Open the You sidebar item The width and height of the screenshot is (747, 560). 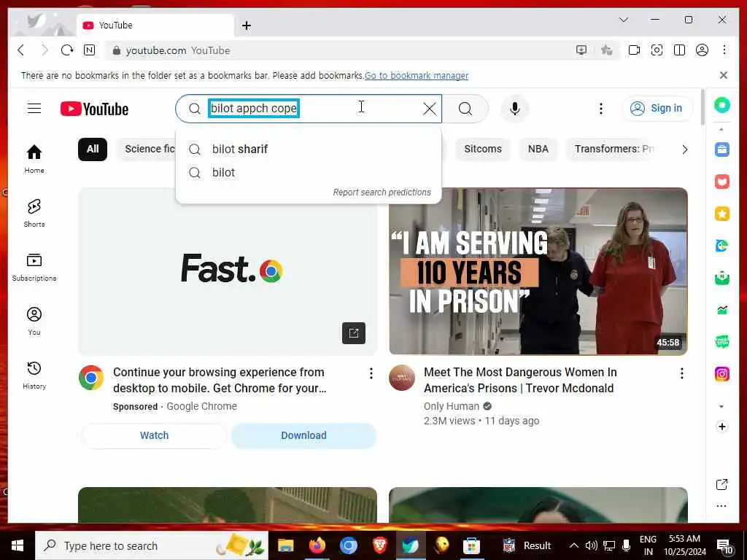click(x=34, y=321)
